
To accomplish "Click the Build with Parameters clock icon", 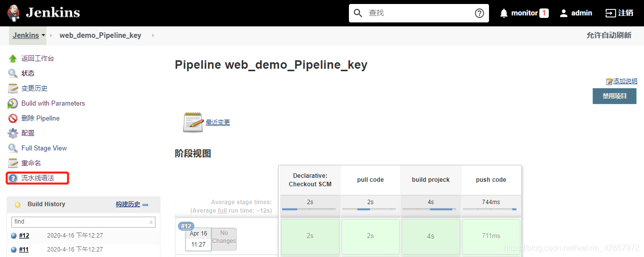I will pos(13,103).
